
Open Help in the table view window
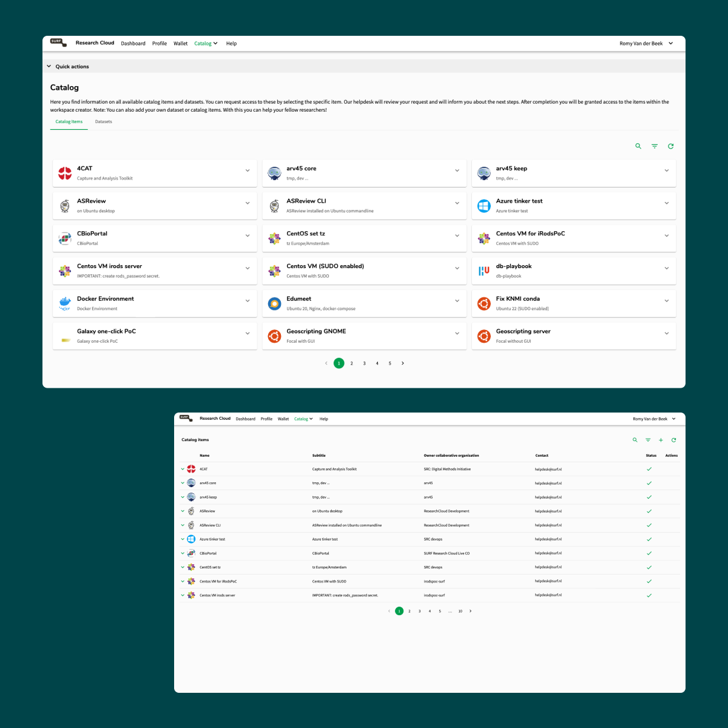324,419
